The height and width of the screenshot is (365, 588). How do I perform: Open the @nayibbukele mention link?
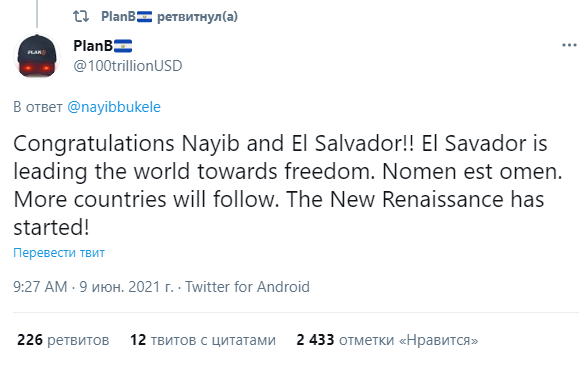[x=114, y=107]
